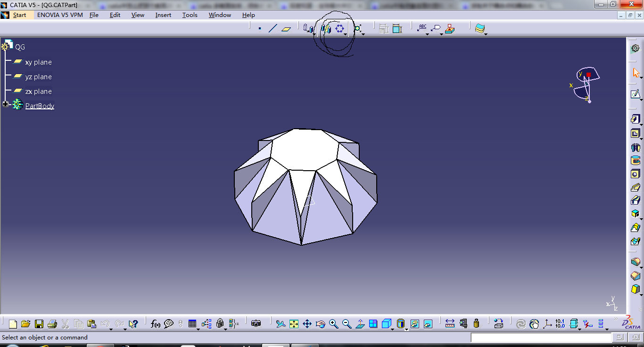Select the yz plane in tree

[x=38, y=77]
